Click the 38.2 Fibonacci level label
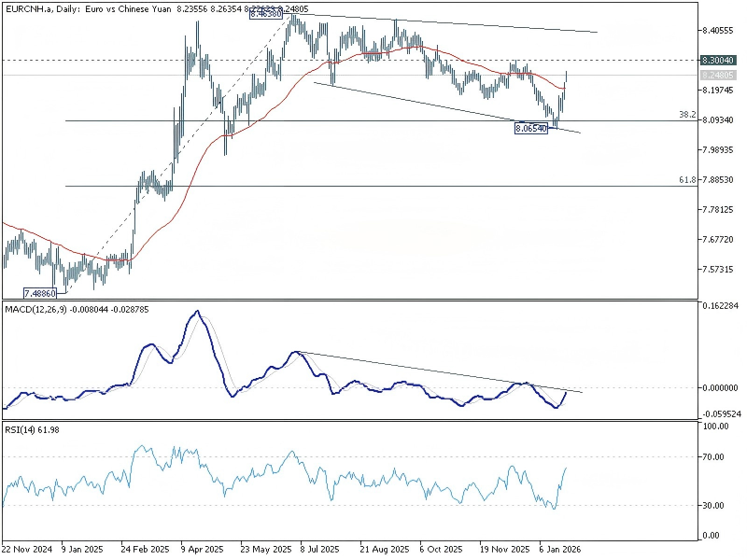747x560 pixels. coord(687,115)
